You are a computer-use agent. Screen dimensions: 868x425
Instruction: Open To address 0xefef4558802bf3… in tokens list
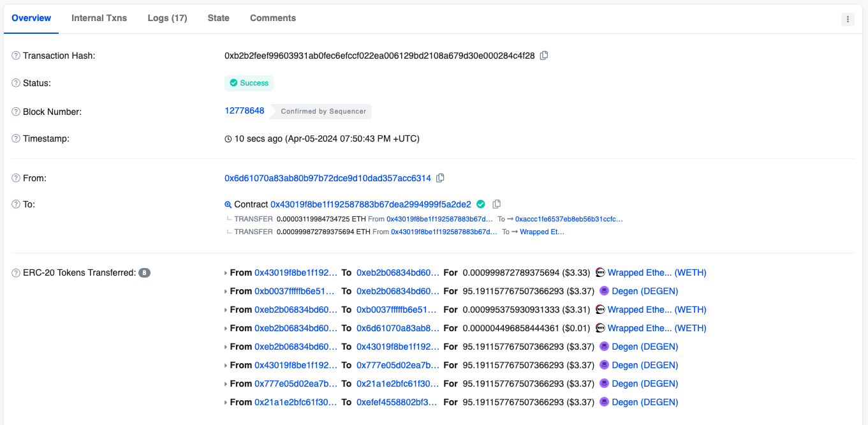point(397,402)
